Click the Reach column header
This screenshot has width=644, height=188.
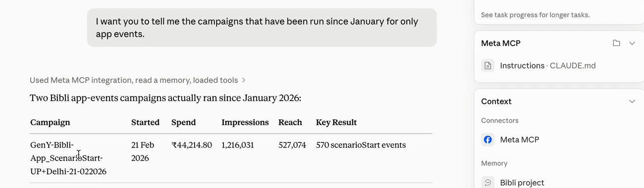(290, 122)
